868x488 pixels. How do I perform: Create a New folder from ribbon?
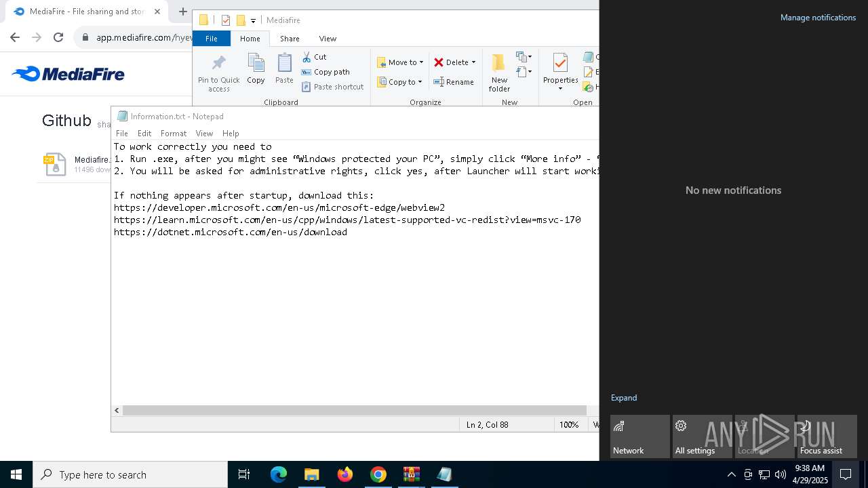499,73
